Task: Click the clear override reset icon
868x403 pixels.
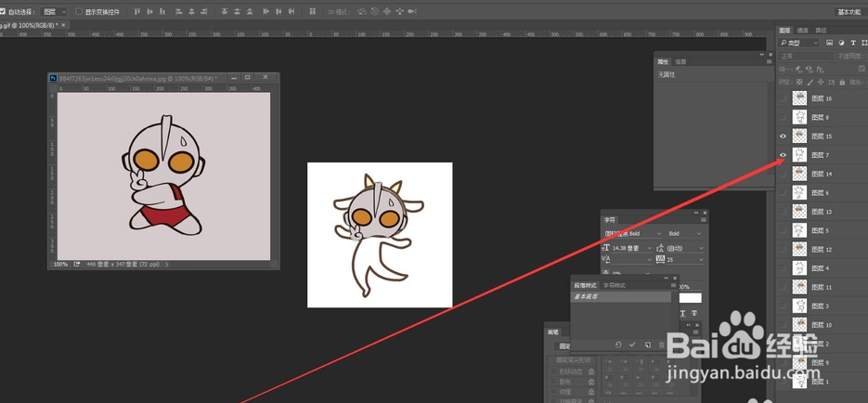Action: click(618, 344)
